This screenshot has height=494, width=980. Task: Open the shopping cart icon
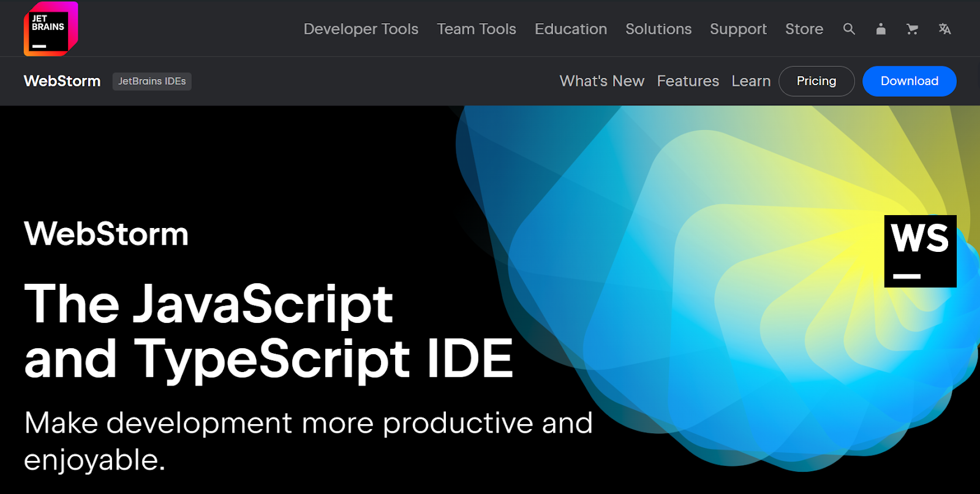coord(913,29)
